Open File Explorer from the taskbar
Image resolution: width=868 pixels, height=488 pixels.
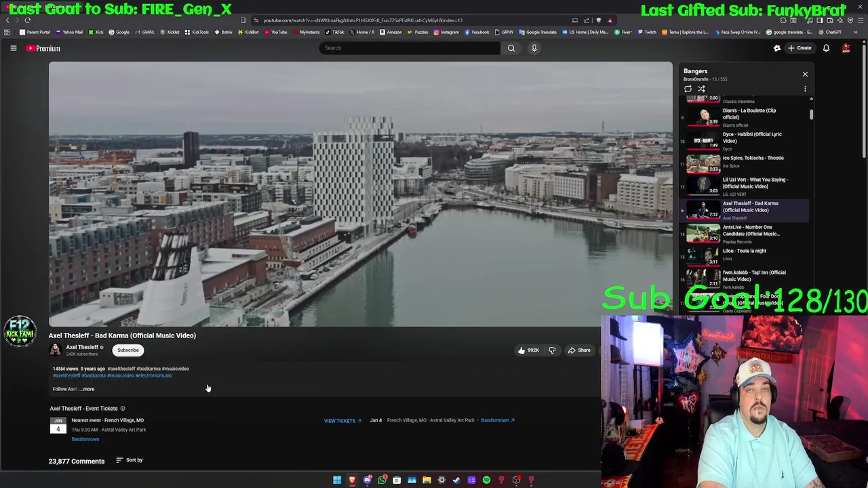click(427, 480)
